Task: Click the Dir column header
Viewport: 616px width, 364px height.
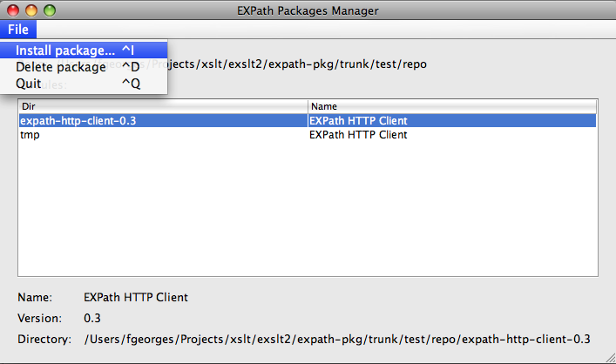Action: point(163,106)
